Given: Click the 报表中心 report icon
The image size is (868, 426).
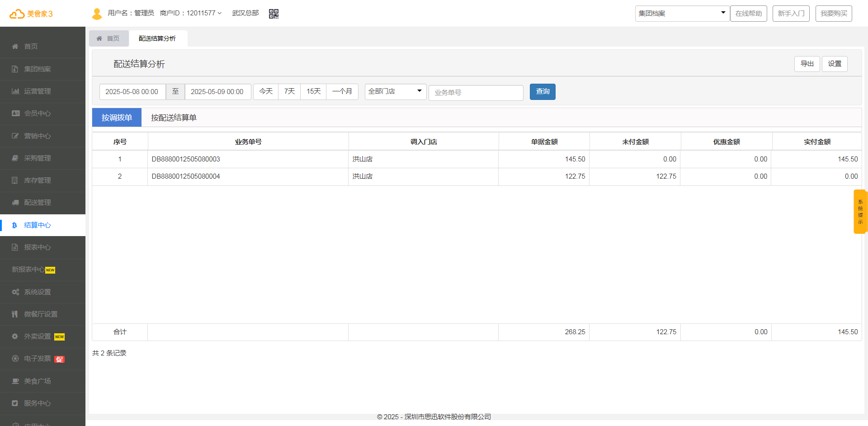Looking at the screenshot, I should 15,247.
